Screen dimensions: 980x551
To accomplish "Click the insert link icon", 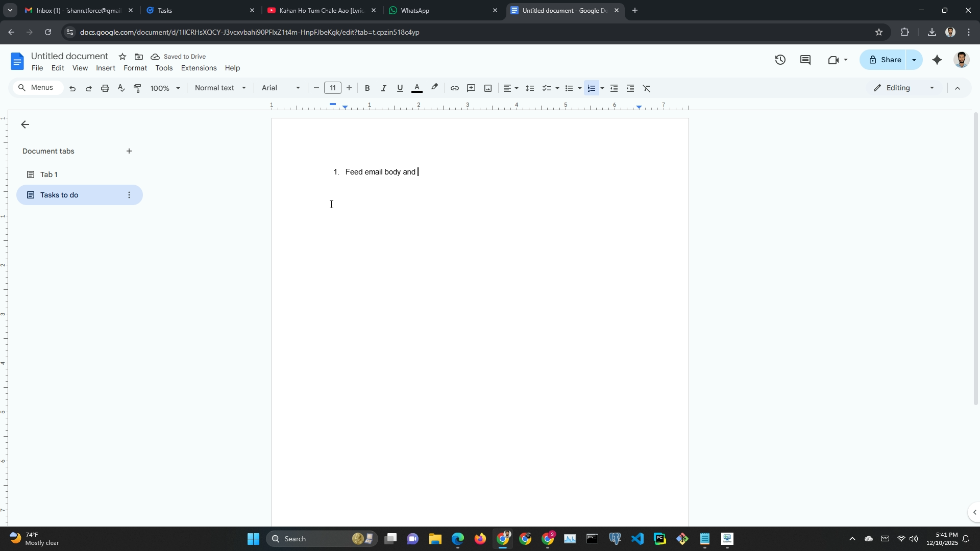I will click(454, 88).
